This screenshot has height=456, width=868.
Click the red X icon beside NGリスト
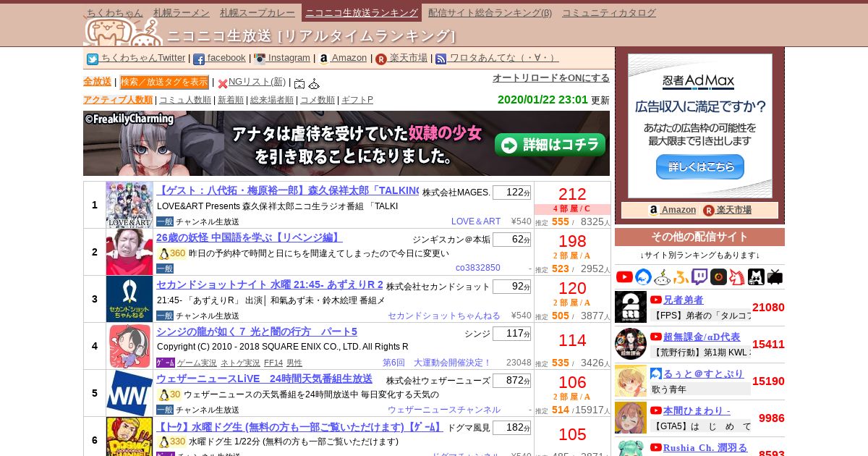pos(223,83)
